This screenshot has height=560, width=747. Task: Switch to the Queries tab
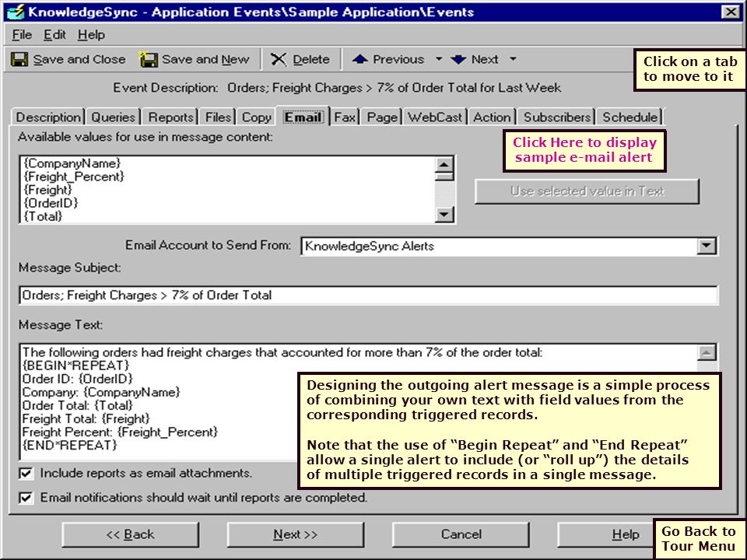click(114, 117)
